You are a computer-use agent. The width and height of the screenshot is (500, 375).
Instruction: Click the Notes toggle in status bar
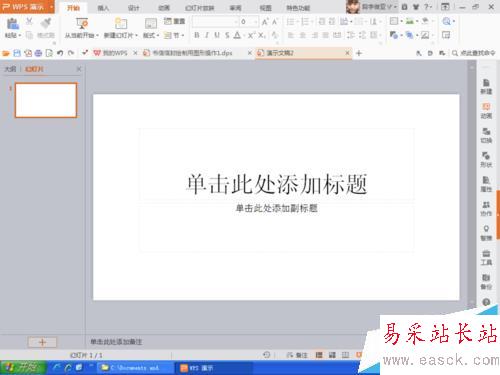click(x=297, y=355)
